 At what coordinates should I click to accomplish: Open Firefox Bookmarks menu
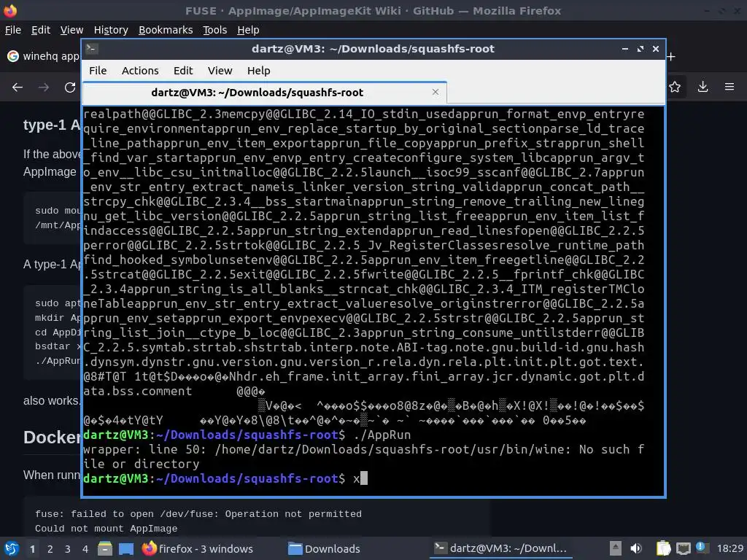[x=166, y=30]
